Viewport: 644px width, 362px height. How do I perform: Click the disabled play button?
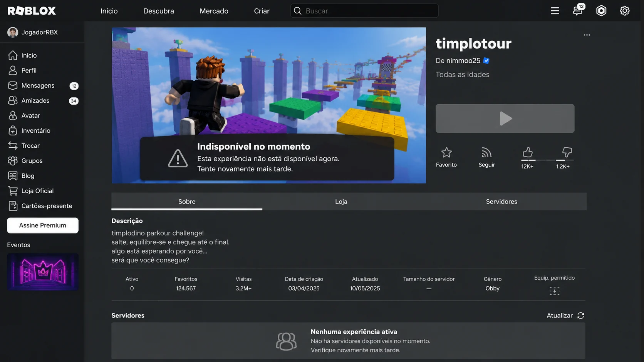pyautogui.click(x=505, y=118)
